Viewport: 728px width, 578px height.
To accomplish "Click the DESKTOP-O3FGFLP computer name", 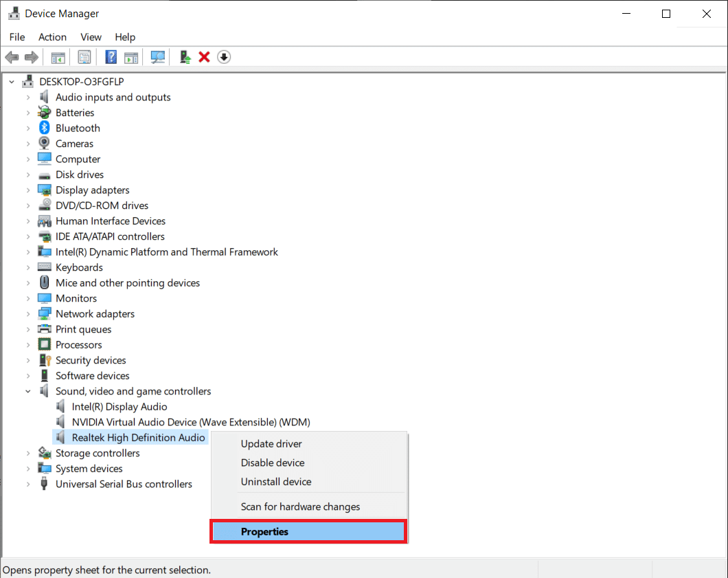I will pos(82,82).
